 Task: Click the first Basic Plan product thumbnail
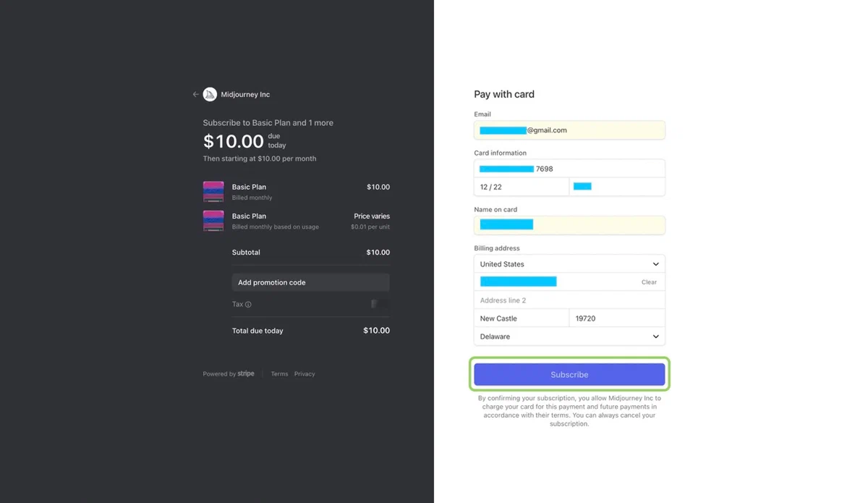click(x=213, y=191)
